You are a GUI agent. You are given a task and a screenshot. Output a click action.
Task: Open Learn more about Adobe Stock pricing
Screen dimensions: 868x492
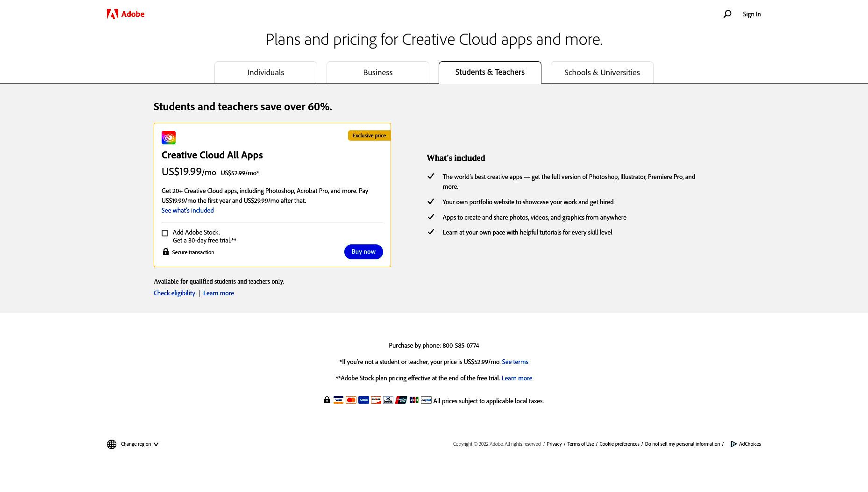point(517,378)
